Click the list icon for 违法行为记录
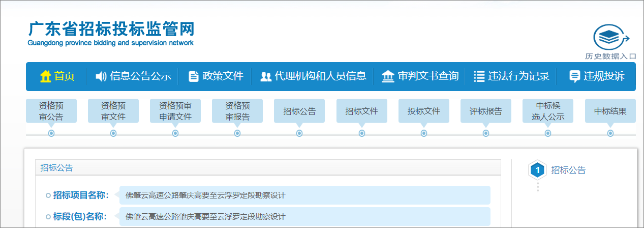The width and height of the screenshot is (644, 228). (x=478, y=76)
